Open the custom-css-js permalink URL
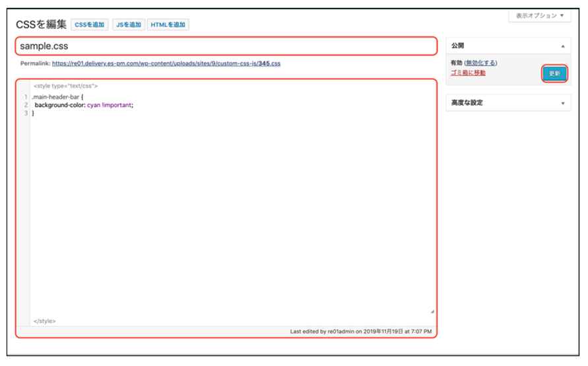This screenshot has height=366, width=588. click(166, 64)
